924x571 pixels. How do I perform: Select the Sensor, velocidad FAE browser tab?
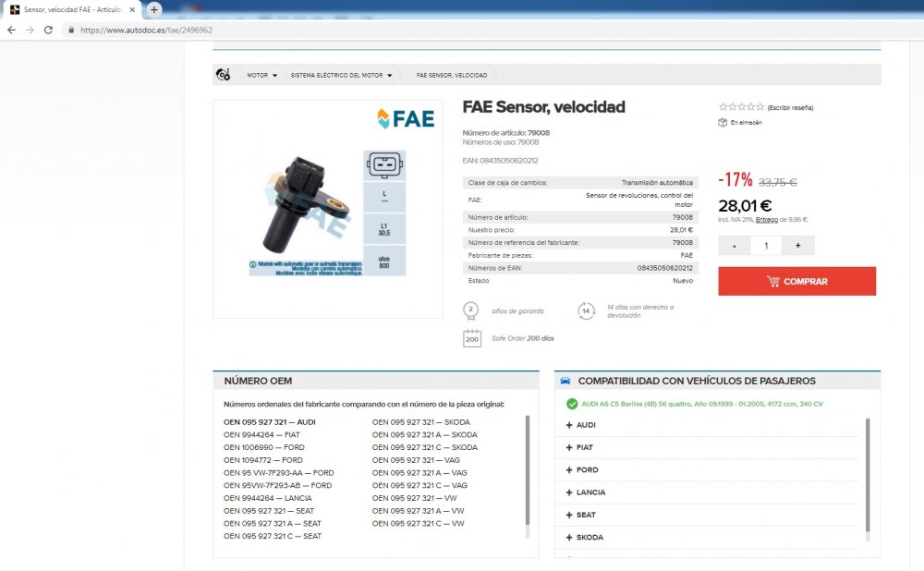(72, 10)
